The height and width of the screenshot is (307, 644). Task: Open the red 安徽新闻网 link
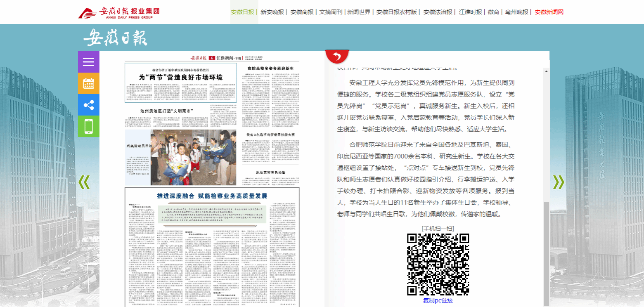point(549,12)
